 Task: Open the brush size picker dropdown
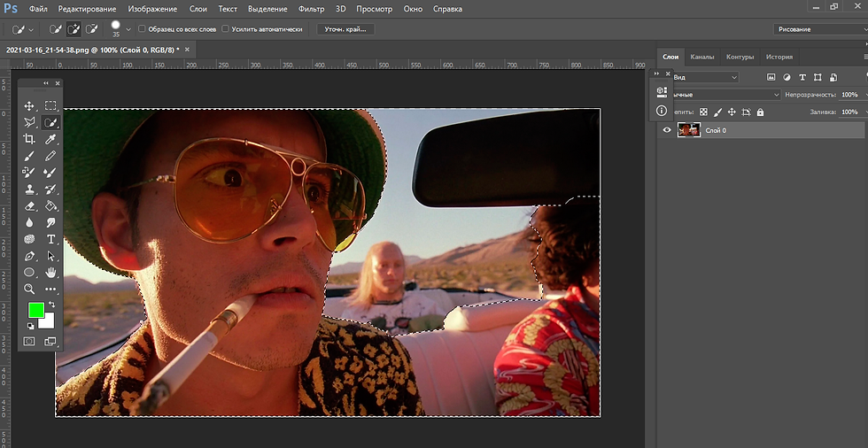tap(128, 29)
